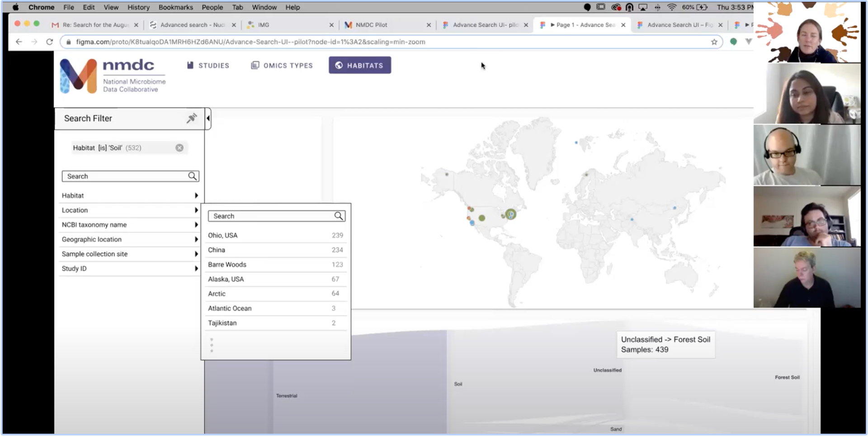Image resolution: width=868 pixels, height=437 pixels.
Task: Click the magnifier in the location popup
Action: [339, 216]
